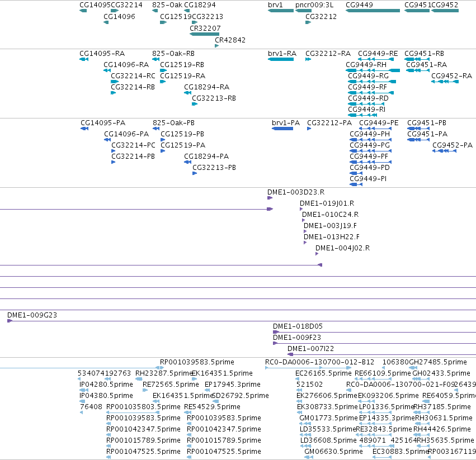This screenshot has height=460, width=476.
Task: Click feature DME1-010C24.R
Action: [330, 215]
